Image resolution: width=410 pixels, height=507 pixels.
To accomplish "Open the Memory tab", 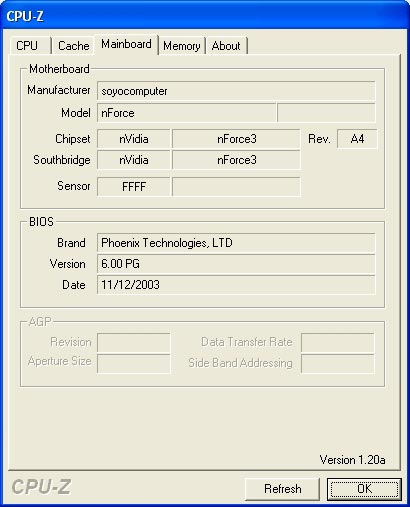I will 182,46.
